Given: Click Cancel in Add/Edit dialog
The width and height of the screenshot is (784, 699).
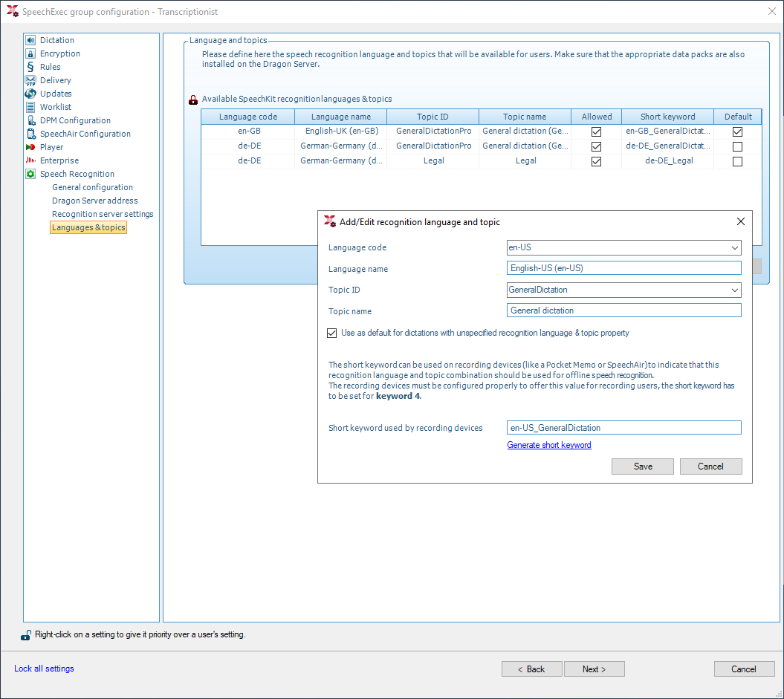Looking at the screenshot, I should click(710, 466).
